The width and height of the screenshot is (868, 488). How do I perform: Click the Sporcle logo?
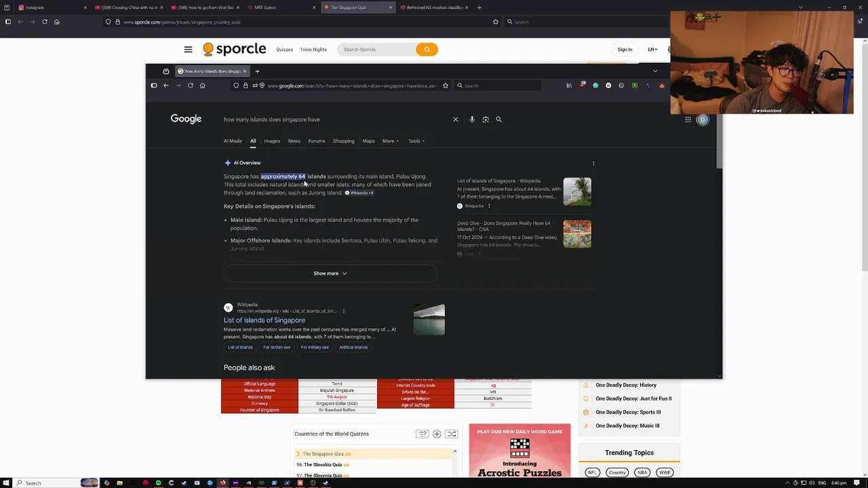pos(235,49)
